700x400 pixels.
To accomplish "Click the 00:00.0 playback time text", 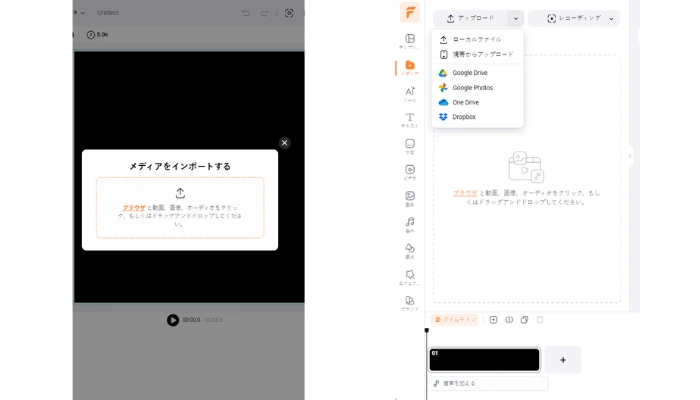I will [191, 320].
